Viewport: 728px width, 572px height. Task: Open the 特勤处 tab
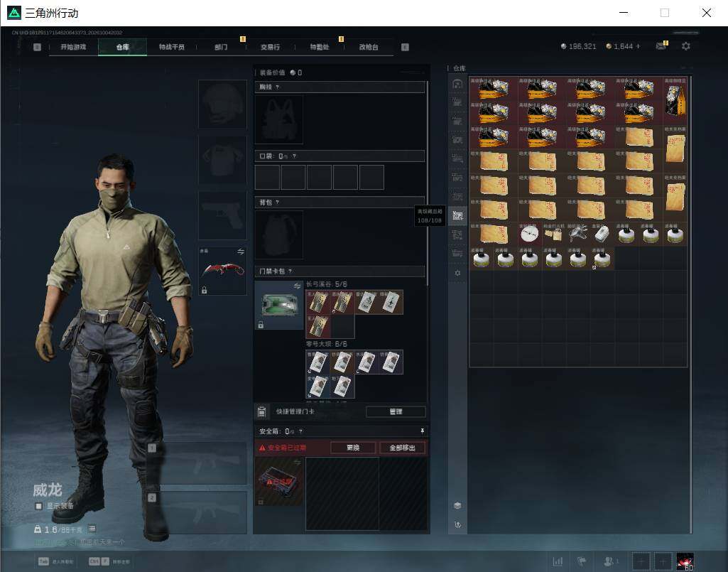[x=320, y=47]
